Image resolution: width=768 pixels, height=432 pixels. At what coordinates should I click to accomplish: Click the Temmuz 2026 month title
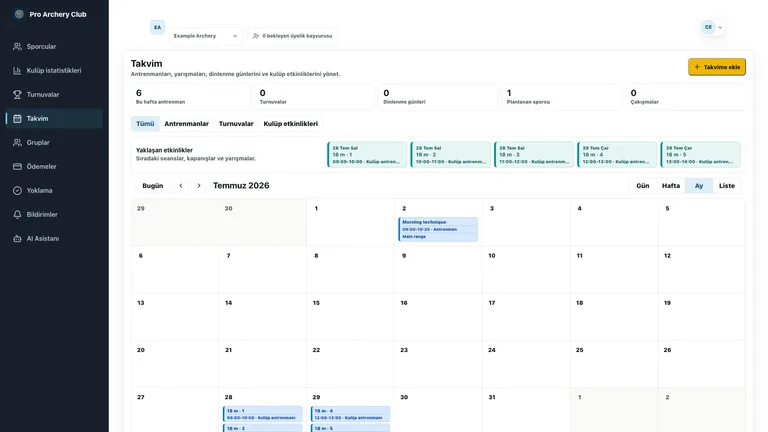coord(241,186)
